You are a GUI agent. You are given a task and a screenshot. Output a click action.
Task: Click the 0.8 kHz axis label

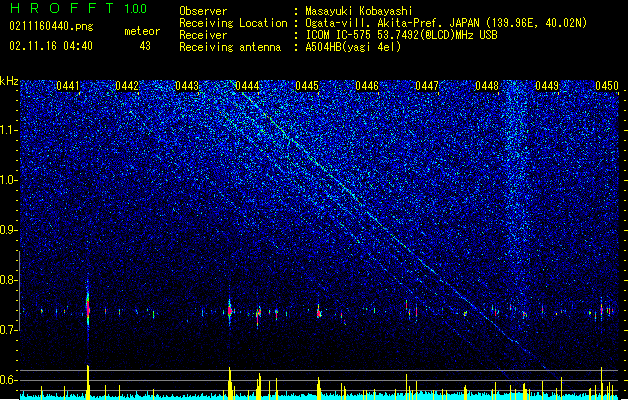tap(9, 280)
